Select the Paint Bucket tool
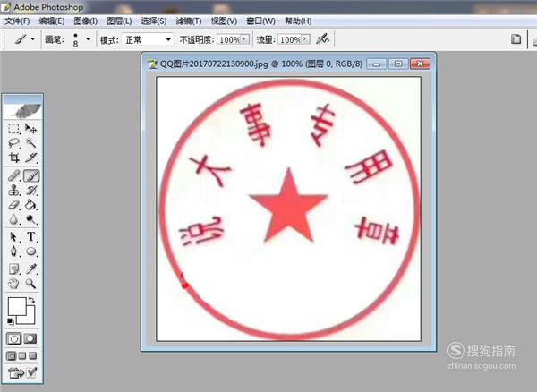This screenshot has height=392, width=537. click(x=31, y=205)
